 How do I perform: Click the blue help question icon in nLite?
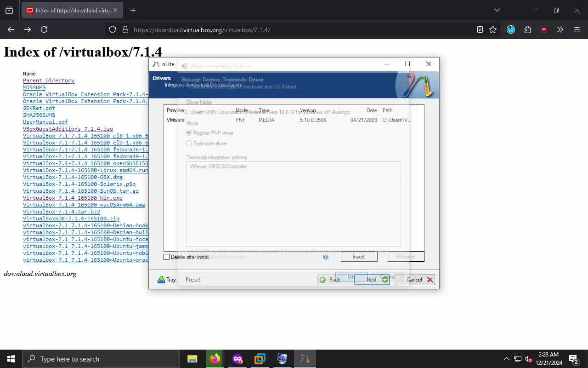(x=326, y=257)
